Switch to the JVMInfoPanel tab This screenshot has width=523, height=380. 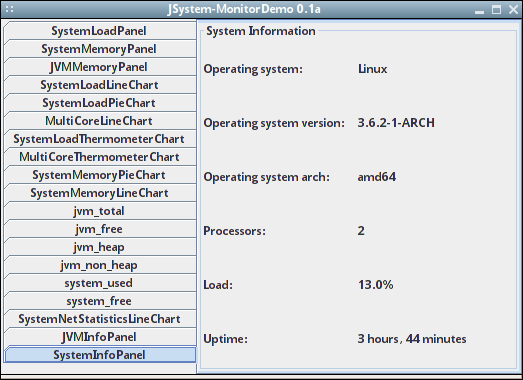point(100,337)
